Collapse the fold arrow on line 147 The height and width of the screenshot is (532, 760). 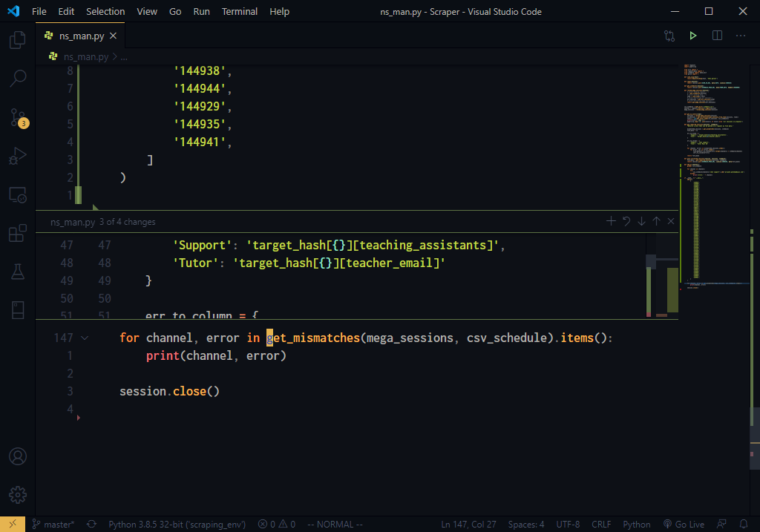(85, 338)
